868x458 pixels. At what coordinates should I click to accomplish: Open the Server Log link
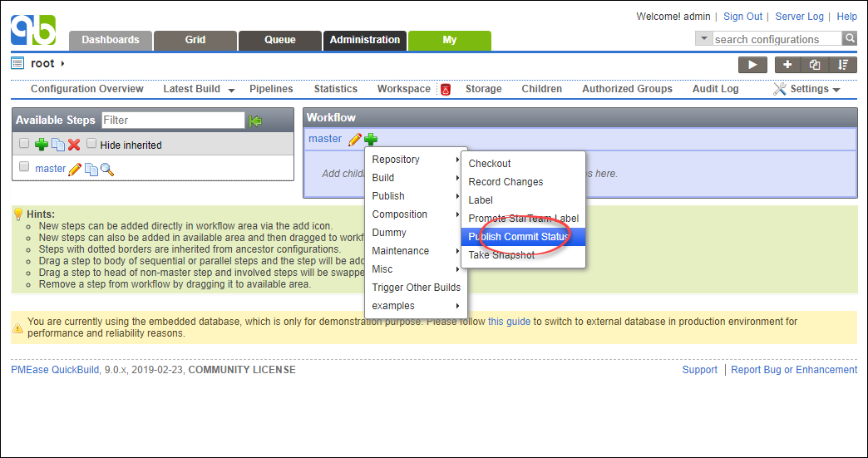799,17
